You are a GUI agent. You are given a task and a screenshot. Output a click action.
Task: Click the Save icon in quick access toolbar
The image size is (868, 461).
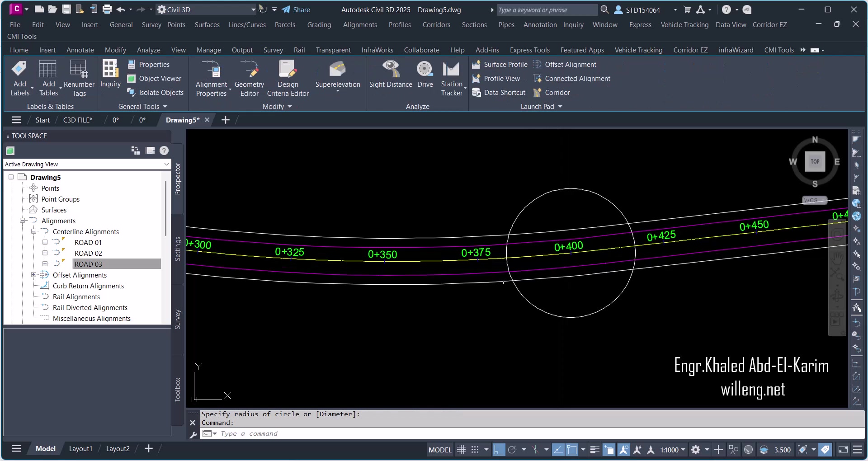(66, 9)
